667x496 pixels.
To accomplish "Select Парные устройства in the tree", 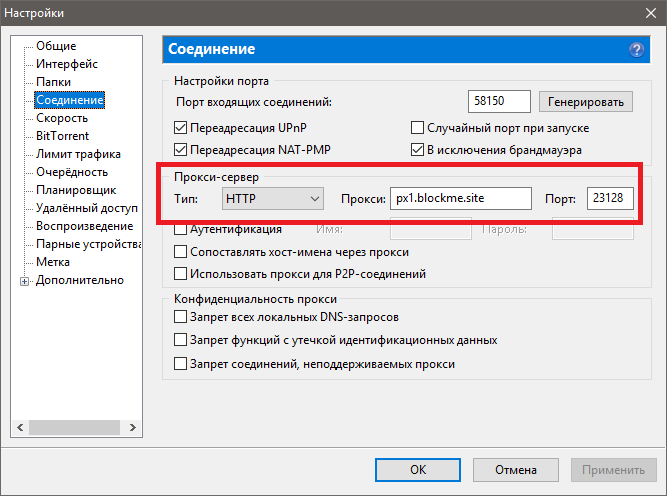I will pyautogui.click(x=88, y=244).
